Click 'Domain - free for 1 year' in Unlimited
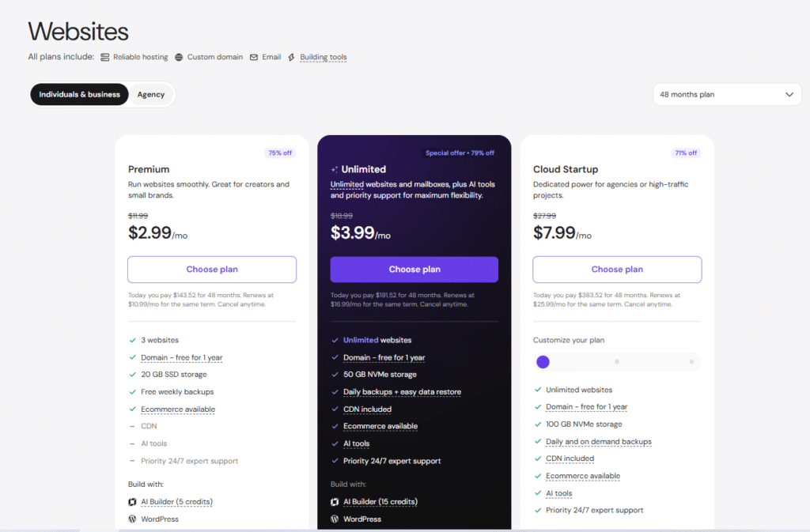This screenshot has height=532, width=810. [x=384, y=357]
